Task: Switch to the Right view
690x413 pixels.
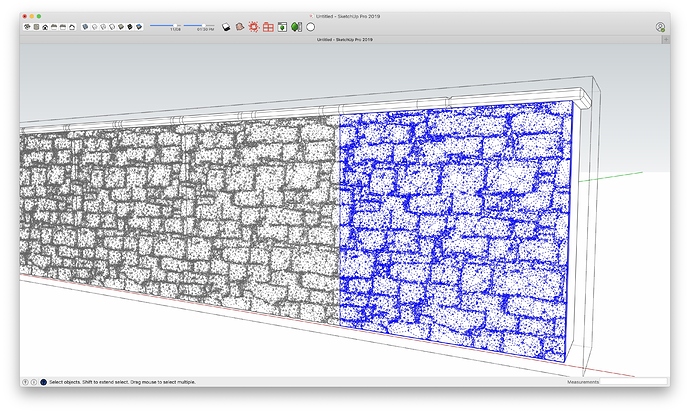Action: [54, 27]
